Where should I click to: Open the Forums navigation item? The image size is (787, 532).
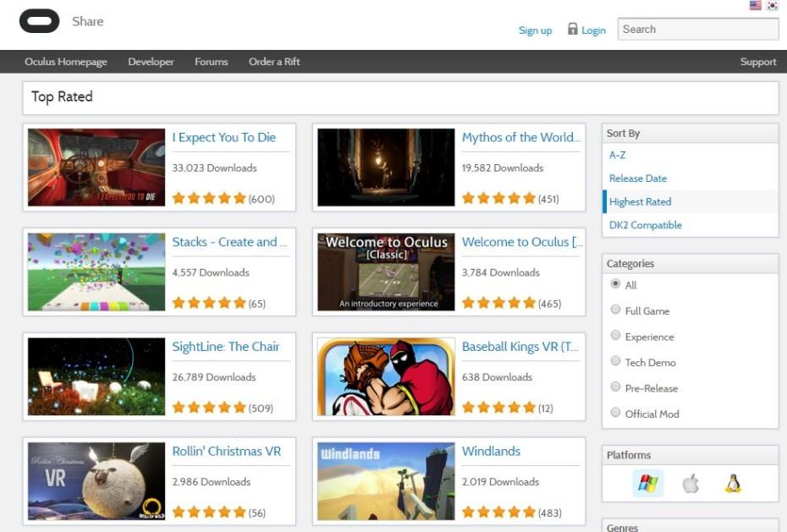[211, 62]
